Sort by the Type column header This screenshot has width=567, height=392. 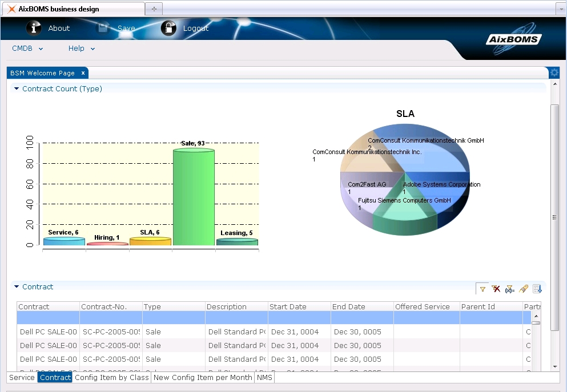pyautogui.click(x=174, y=307)
